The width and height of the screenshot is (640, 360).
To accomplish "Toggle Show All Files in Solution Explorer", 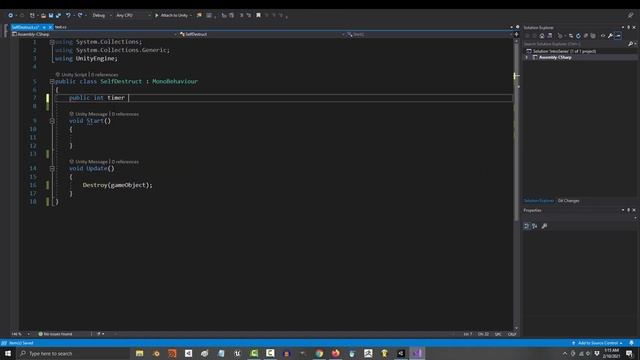I will click(x=593, y=36).
